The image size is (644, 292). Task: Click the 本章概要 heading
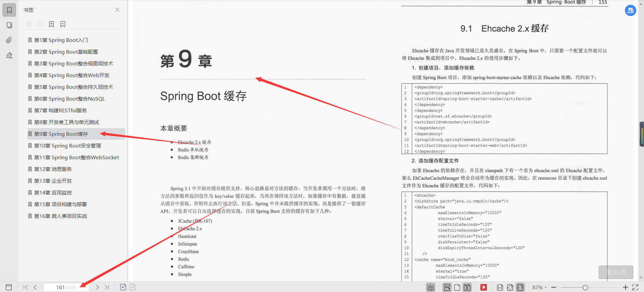(173, 128)
